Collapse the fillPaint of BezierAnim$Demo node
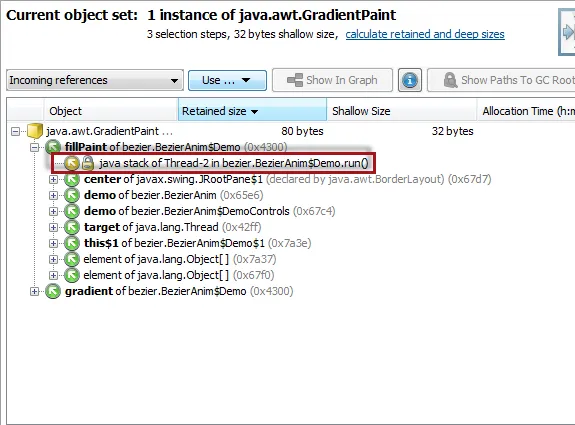The height and width of the screenshot is (425, 575). tap(34, 147)
